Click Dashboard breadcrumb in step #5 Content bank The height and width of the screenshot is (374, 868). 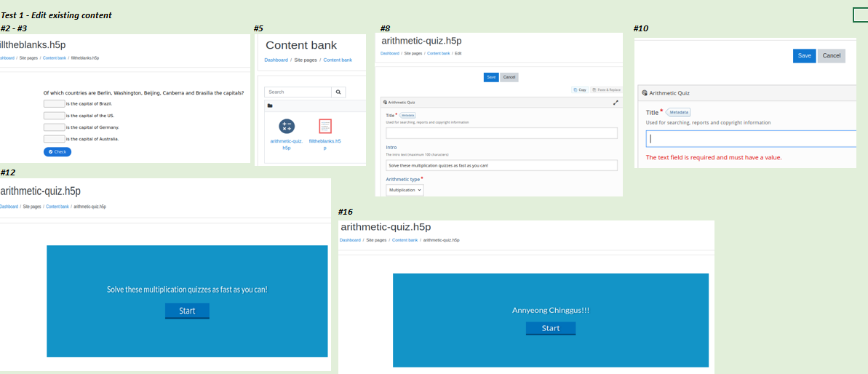[x=276, y=60]
